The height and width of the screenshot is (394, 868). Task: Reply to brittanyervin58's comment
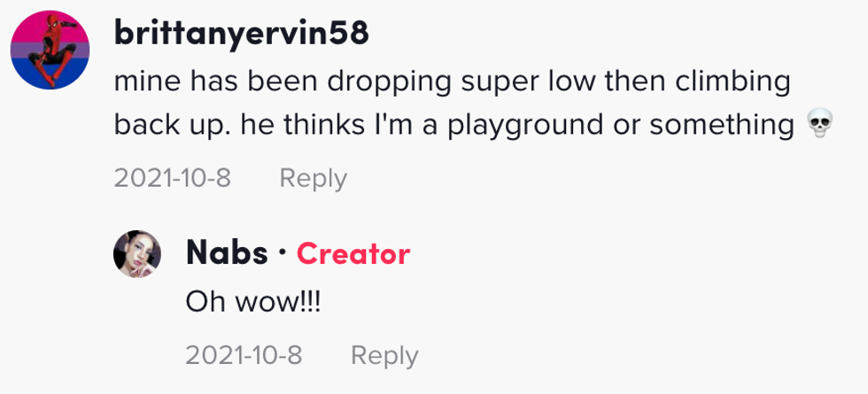[314, 178]
